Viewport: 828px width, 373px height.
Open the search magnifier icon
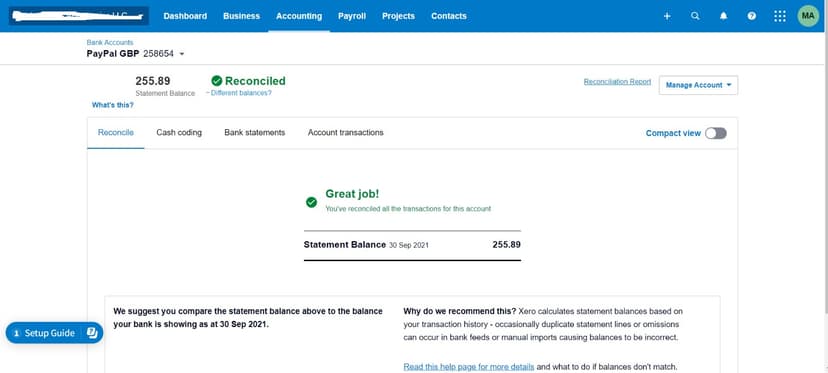[695, 16]
